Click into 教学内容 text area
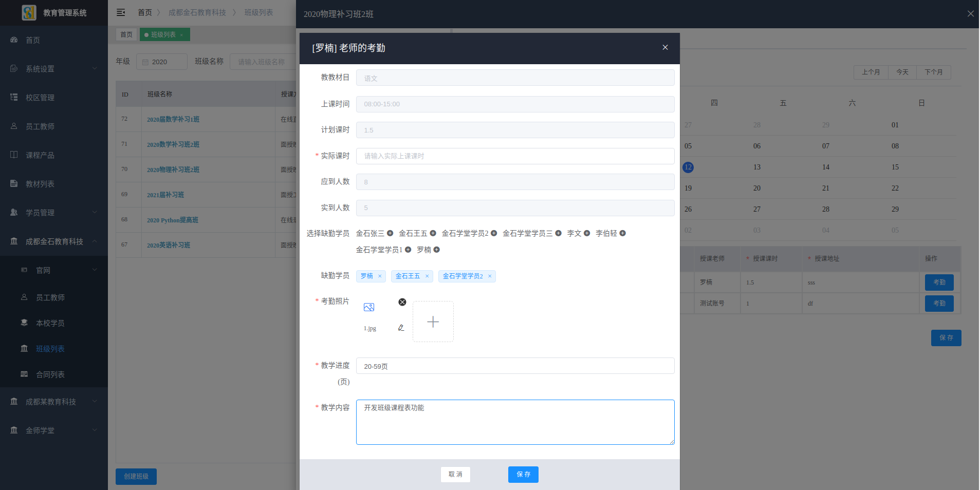 515,422
